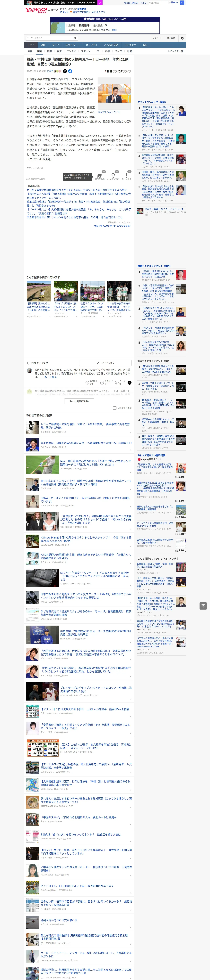The image size is (210, 980).
Task: Expand first comment with もっと見る
Action: [51, 377]
